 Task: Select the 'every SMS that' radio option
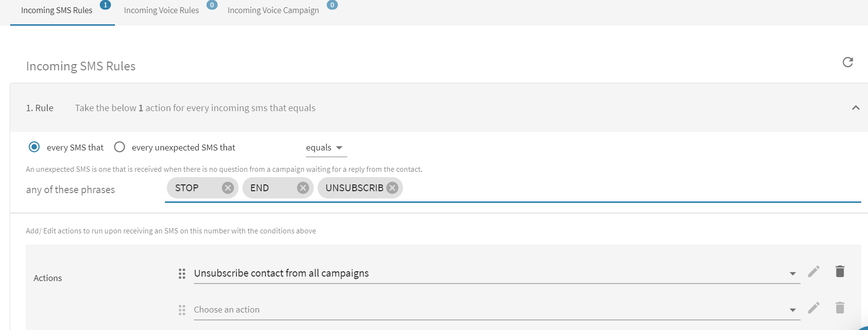(34, 147)
